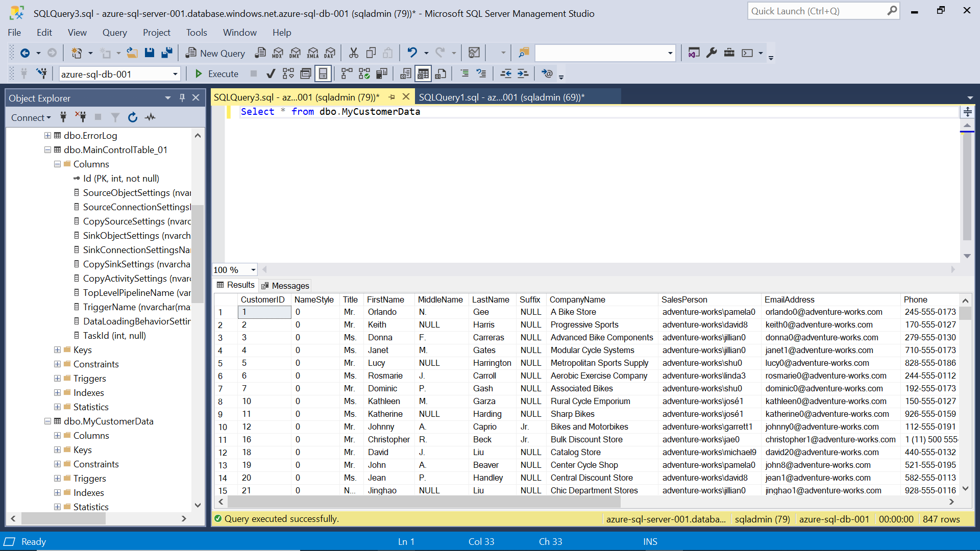
Task: Toggle Results to Grid output mode
Action: pyautogui.click(x=423, y=74)
